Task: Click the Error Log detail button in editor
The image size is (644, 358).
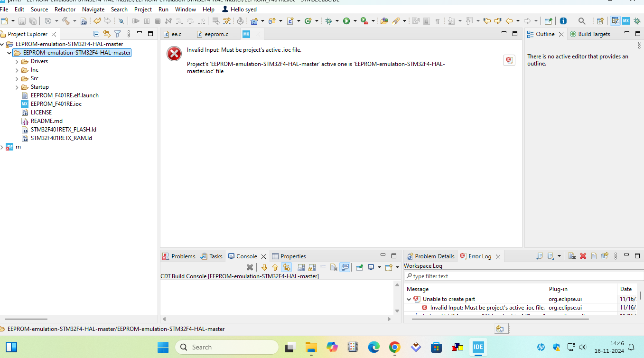Action: (x=509, y=60)
